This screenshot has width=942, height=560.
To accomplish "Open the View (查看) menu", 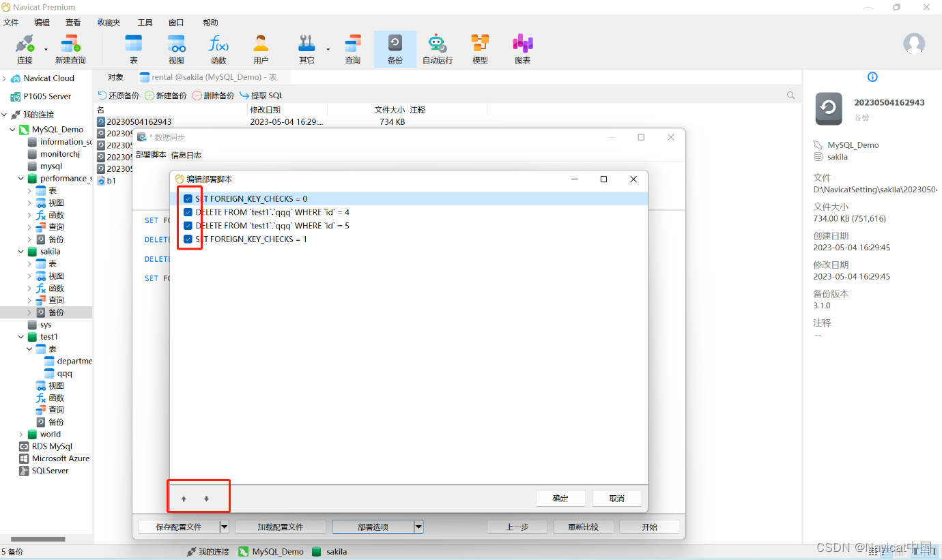I will (x=73, y=23).
